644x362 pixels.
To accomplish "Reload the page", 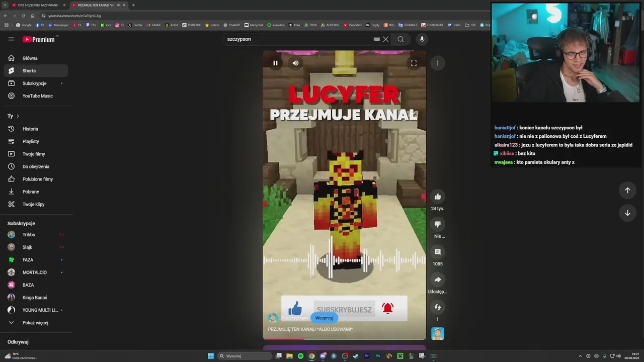I will pyautogui.click(x=23, y=16).
